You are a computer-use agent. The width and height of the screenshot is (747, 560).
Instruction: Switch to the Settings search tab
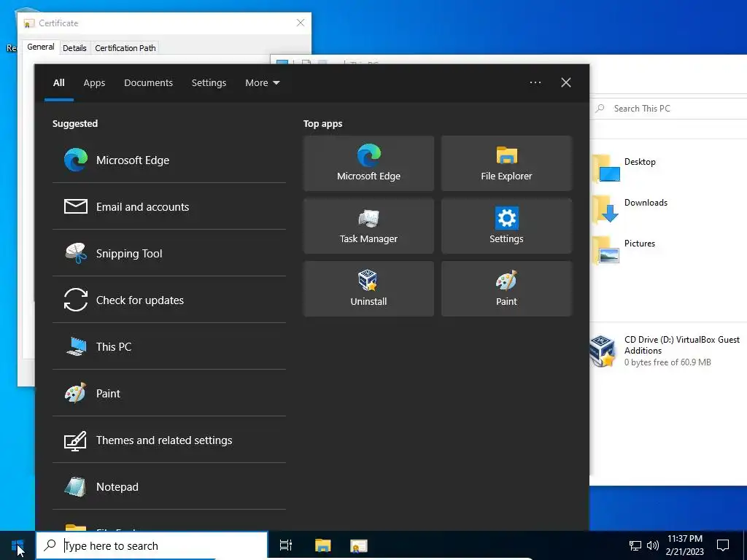[x=209, y=83]
